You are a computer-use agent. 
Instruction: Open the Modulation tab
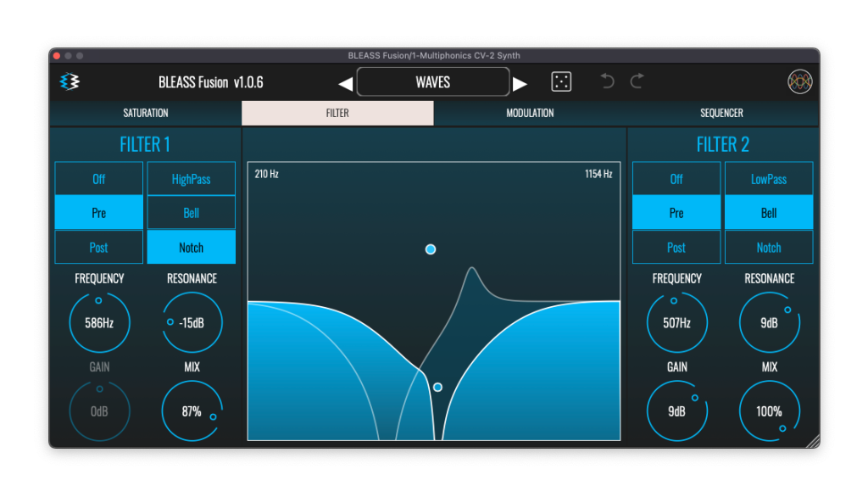[530, 113]
